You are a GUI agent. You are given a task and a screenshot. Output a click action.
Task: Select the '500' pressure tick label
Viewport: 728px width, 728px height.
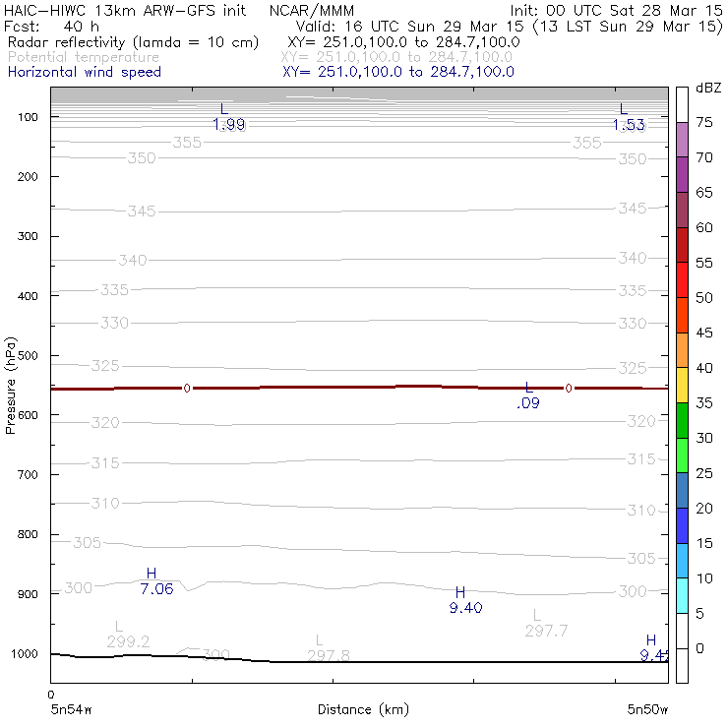pyautogui.click(x=28, y=356)
